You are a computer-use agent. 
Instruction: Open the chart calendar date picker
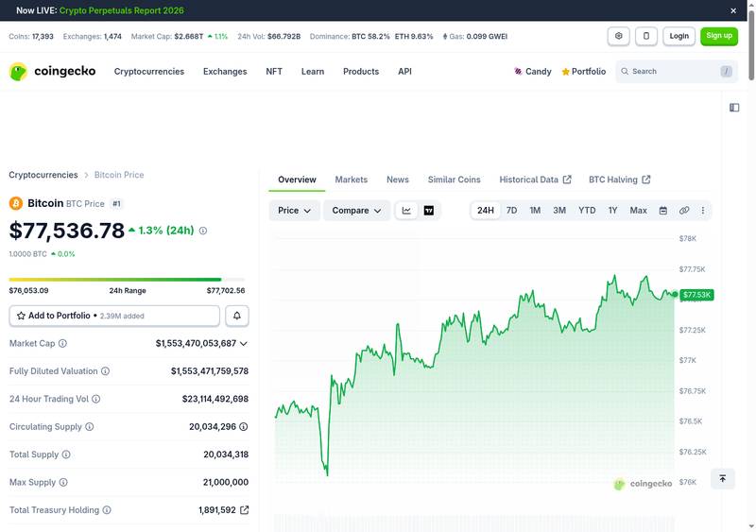pyautogui.click(x=663, y=211)
